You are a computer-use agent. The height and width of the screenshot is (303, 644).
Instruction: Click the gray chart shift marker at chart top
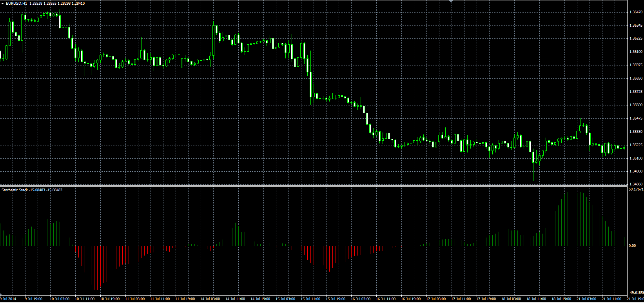451,2
